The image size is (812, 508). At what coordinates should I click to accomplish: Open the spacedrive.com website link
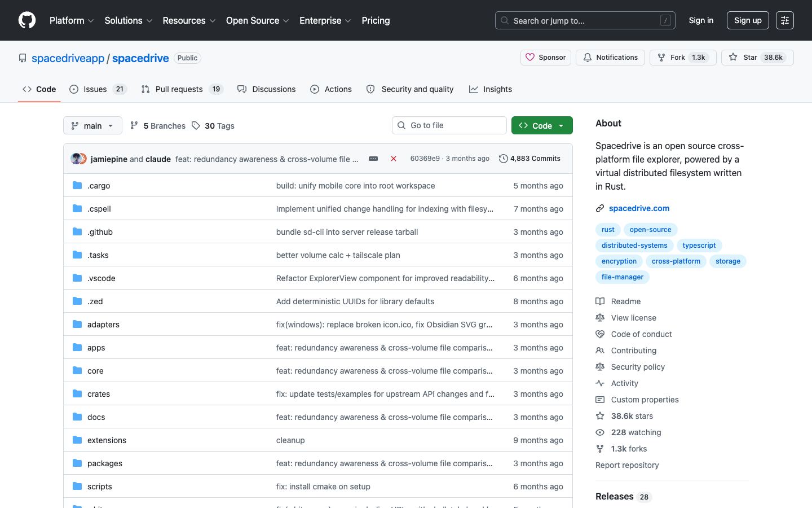[x=639, y=208]
